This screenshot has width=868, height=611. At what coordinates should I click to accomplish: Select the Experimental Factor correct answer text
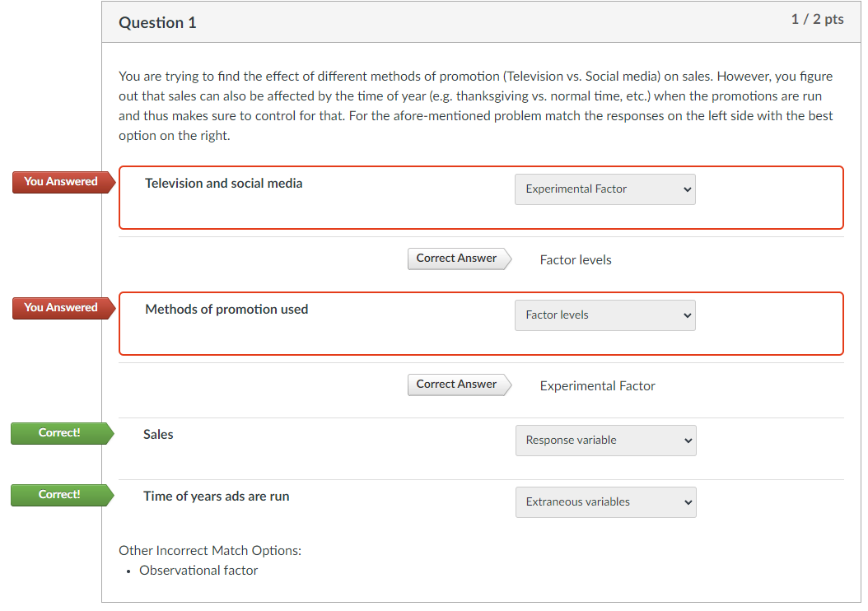[597, 385]
